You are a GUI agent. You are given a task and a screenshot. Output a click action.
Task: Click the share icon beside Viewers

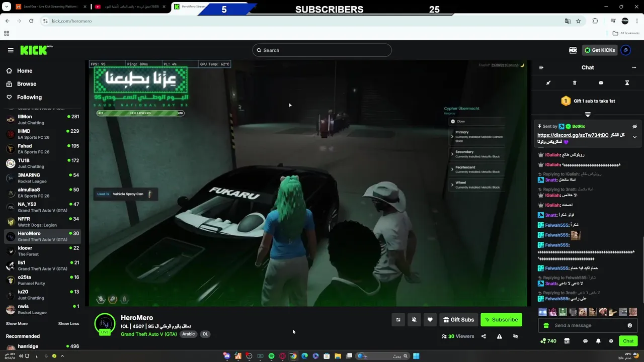pyautogui.click(x=484, y=336)
